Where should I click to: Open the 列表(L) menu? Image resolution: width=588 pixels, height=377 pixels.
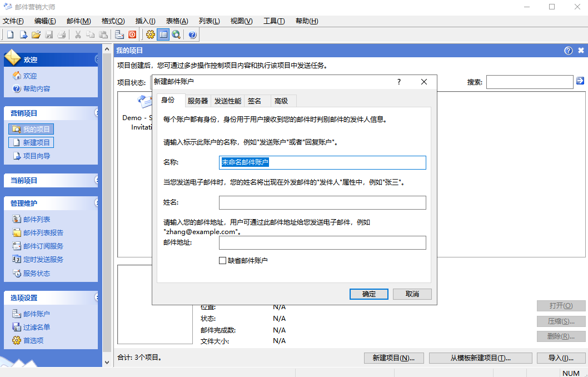coord(210,21)
